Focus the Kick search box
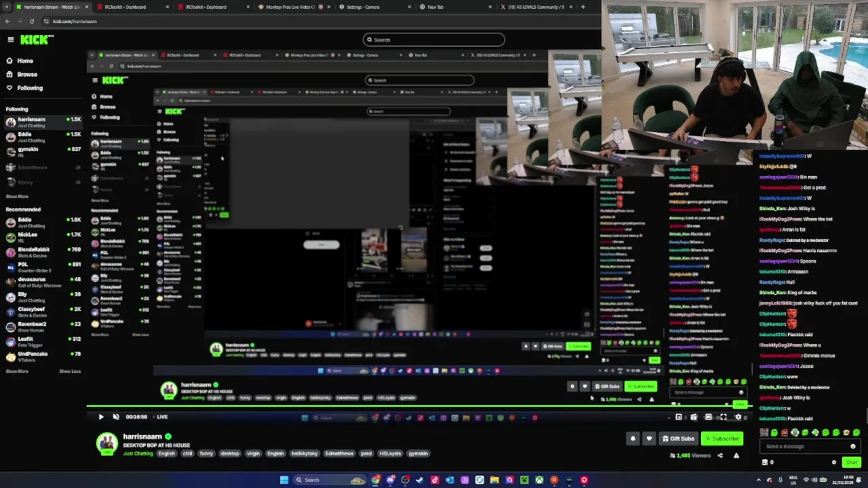The image size is (868, 488). (x=434, y=40)
